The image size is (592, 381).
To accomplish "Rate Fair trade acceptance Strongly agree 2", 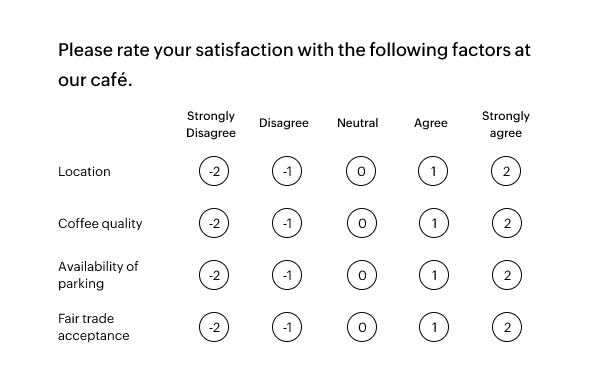I will [x=507, y=327].
